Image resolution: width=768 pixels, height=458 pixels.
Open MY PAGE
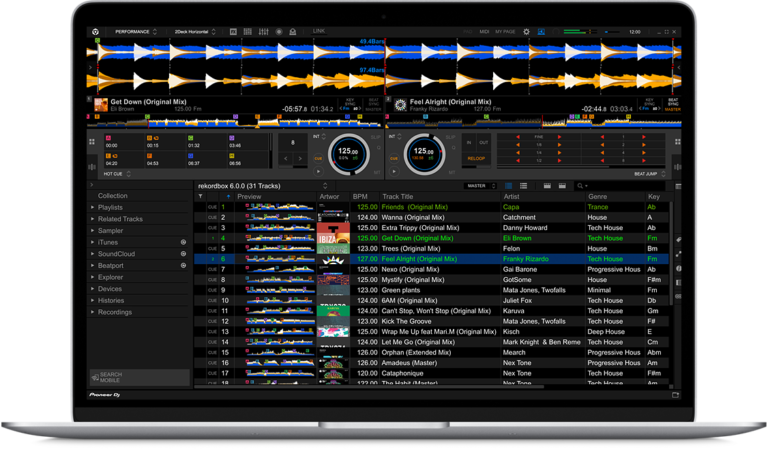[505, 32]
